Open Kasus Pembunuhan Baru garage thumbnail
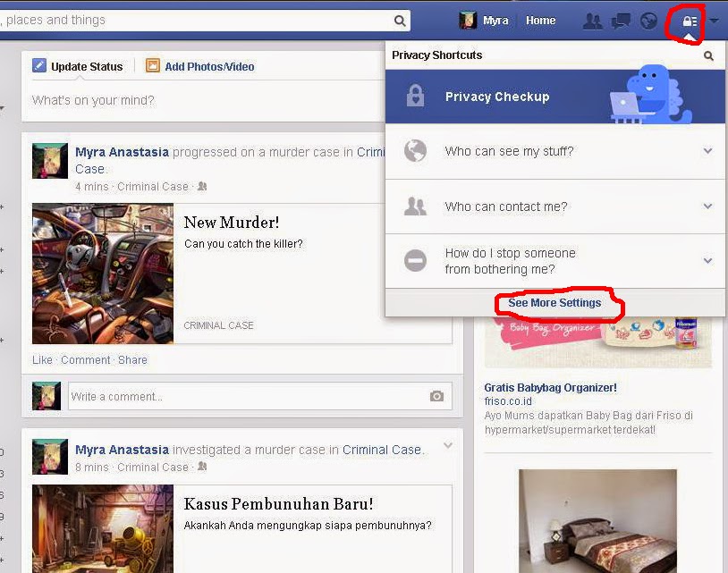This screenshot has height=573, width=728. point(103,529)
